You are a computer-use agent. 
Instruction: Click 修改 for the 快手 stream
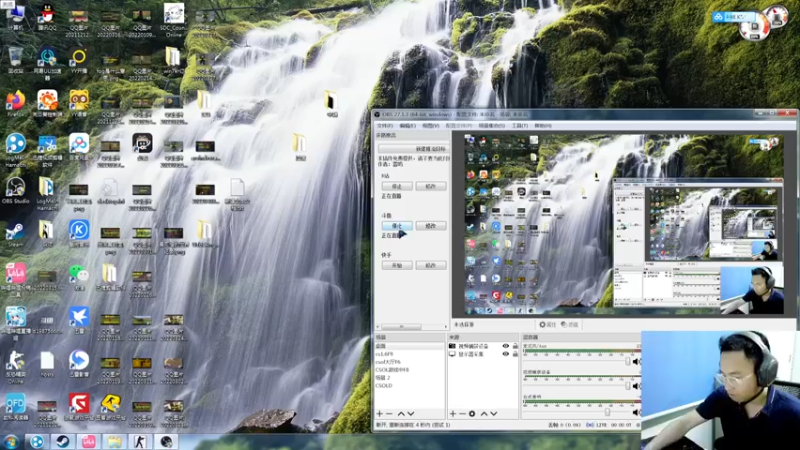click(431, 265)
